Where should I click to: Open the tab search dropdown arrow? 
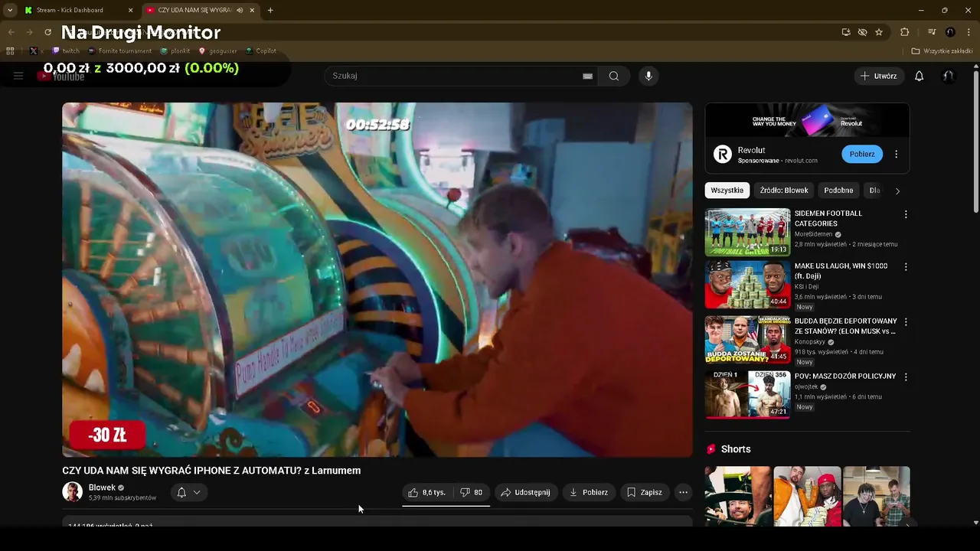(9, 10)
